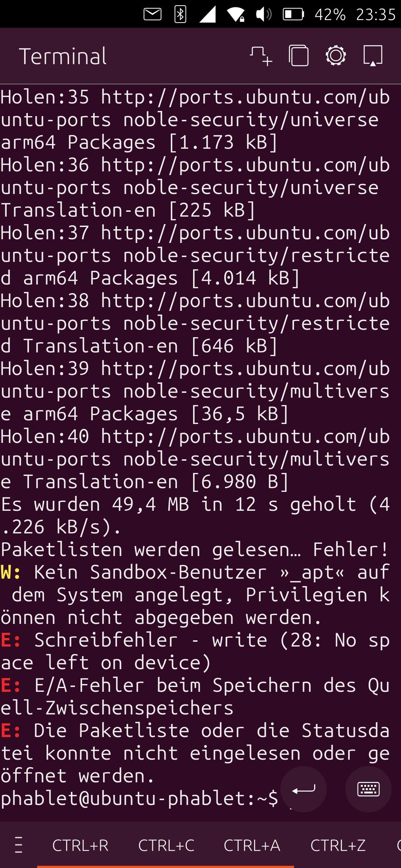This screenshot has width=401, height=868.
Task: Tap the 23:35 clock indicator
Action: coord(375,14)
